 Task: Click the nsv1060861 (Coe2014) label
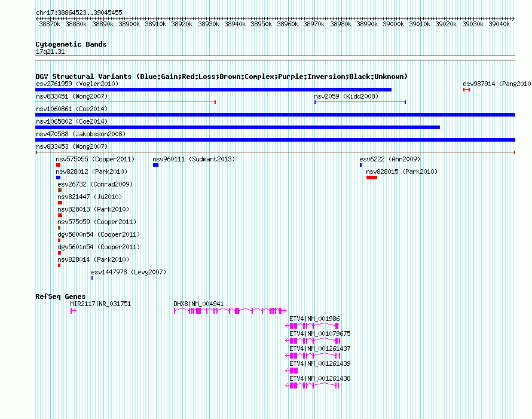point(72,109)
